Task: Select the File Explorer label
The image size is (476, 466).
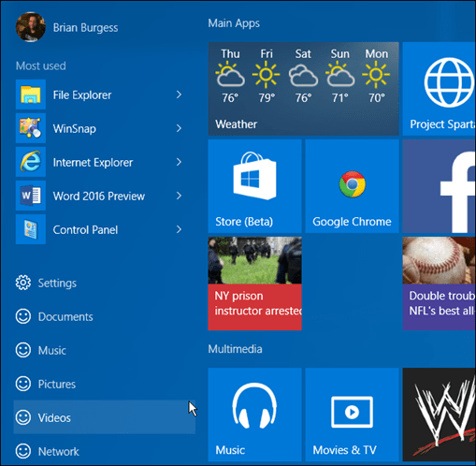Action: (82, 95)
